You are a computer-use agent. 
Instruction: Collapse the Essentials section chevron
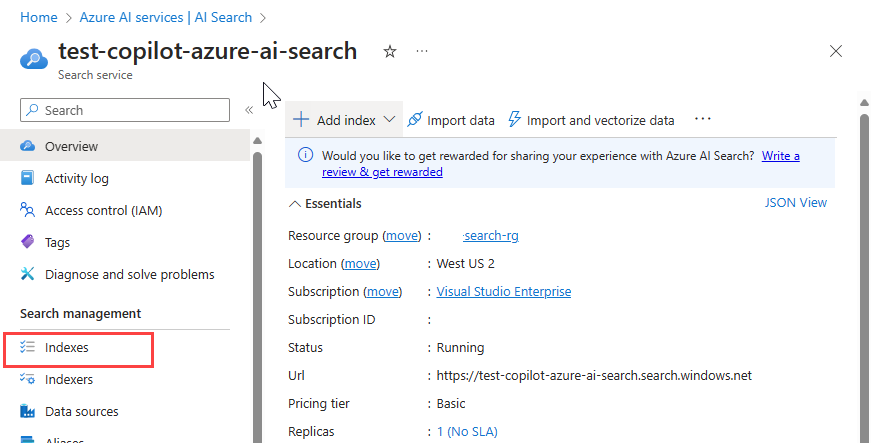coord(294,204)
